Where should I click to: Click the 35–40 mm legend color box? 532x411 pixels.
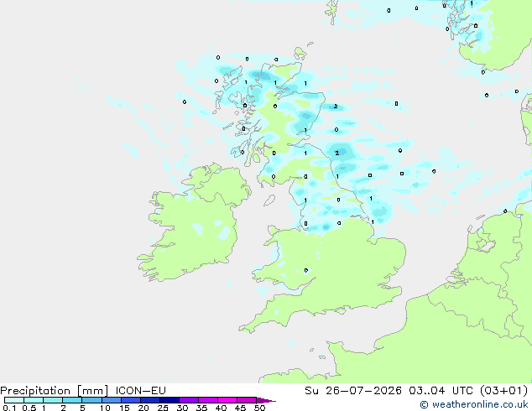coord(207,400)
